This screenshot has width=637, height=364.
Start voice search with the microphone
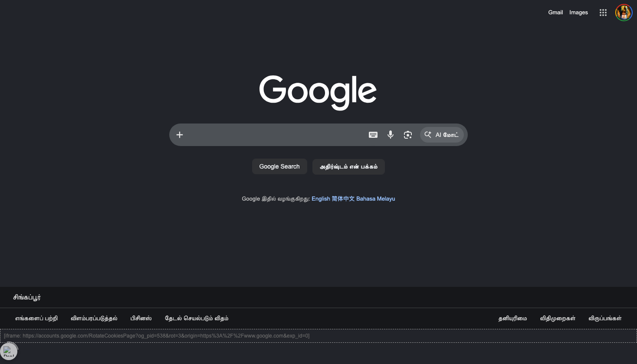[391, 135]
